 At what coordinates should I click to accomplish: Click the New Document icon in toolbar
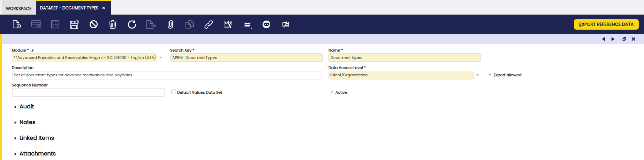click(17, 24)
